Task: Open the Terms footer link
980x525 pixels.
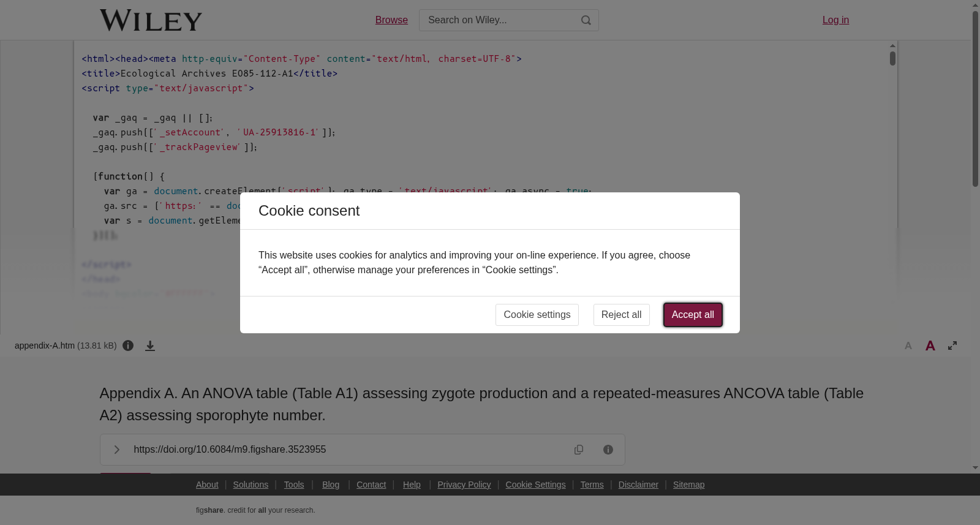Action: point(592,485)
